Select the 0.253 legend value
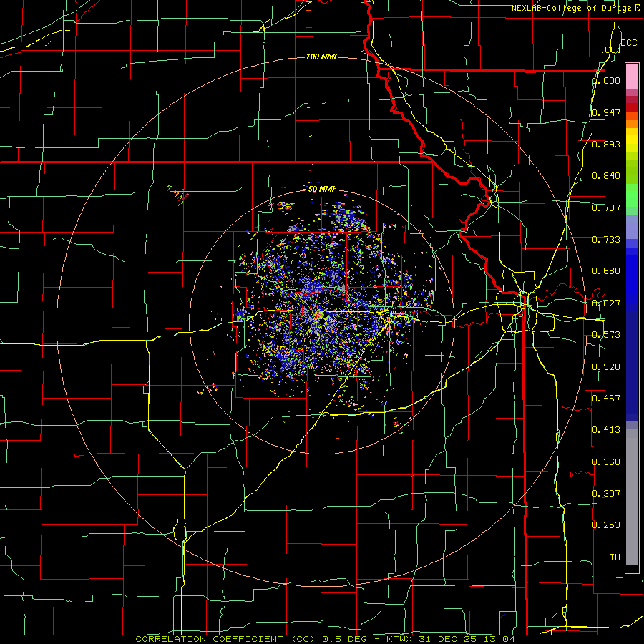Screen dimensions: 644x644 click(x=606, y=525)
